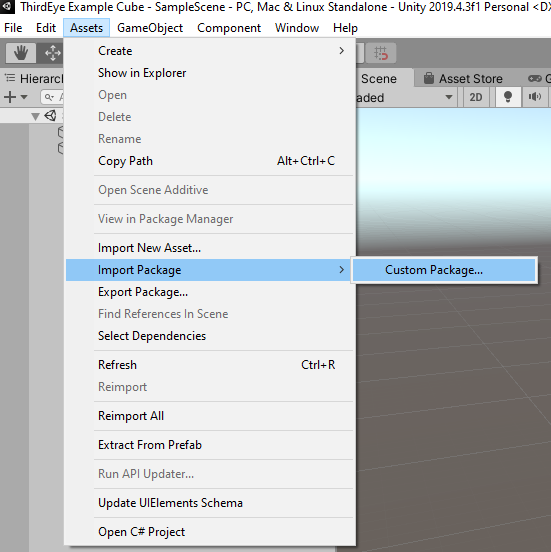
Task: Open the Hierarchy plus create button
Action: (x=11, y=97)
